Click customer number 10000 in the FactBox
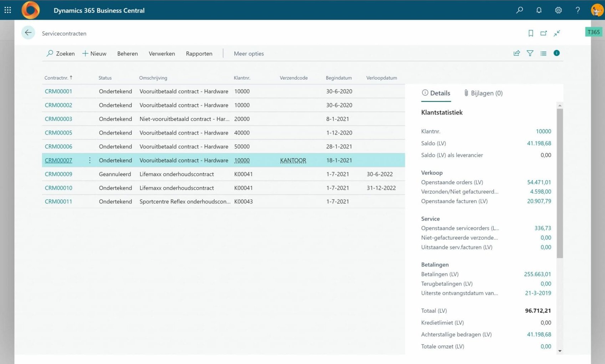Image resolution: width=605 pixels, height=364 pixels. coord(543,131)
